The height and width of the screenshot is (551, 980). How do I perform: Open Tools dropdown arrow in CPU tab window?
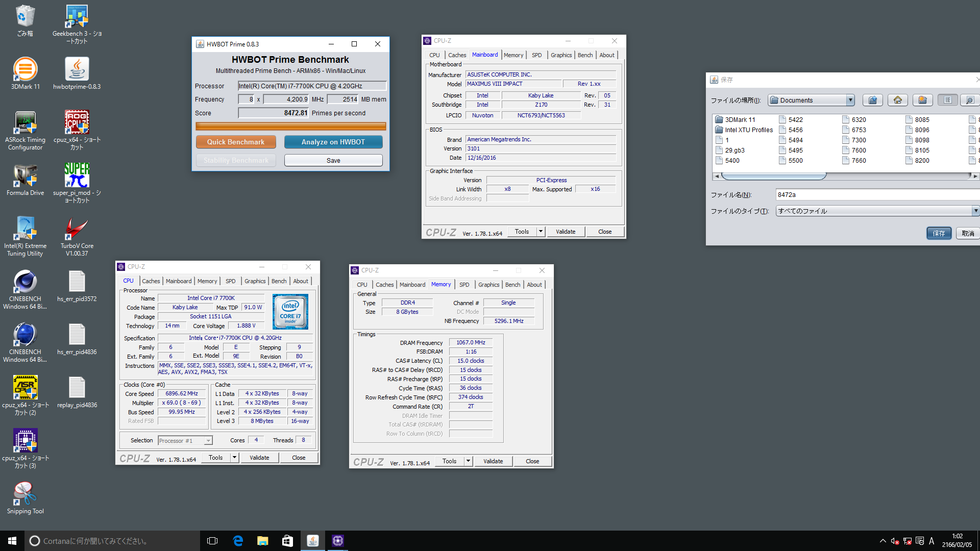(234, 458)
